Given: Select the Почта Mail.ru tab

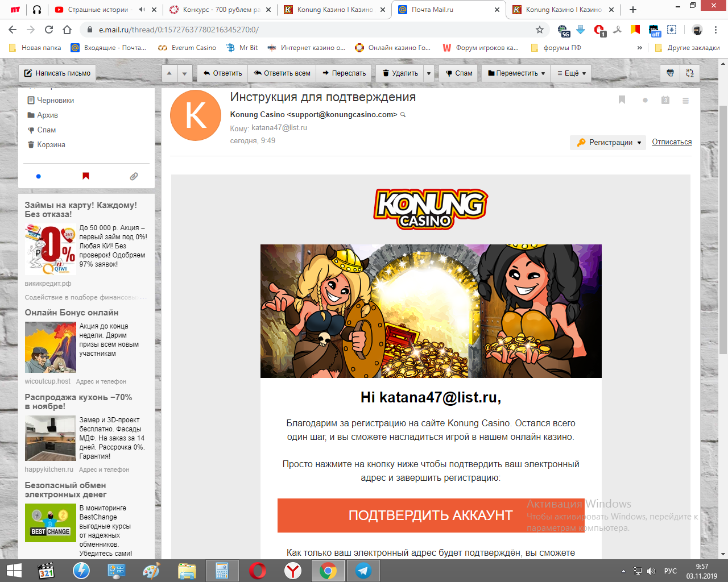Looking at the screenshot, I should [x=448, y=10].
